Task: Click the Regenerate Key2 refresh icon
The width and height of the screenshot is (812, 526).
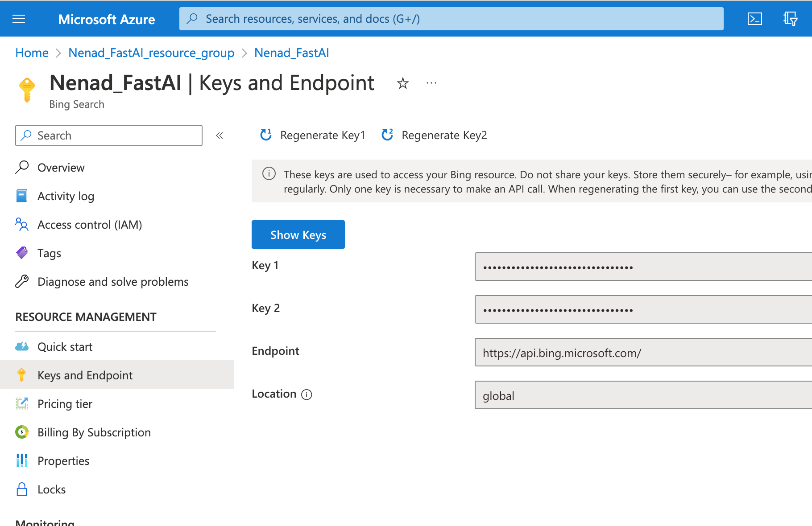Action: pos(387,135)
